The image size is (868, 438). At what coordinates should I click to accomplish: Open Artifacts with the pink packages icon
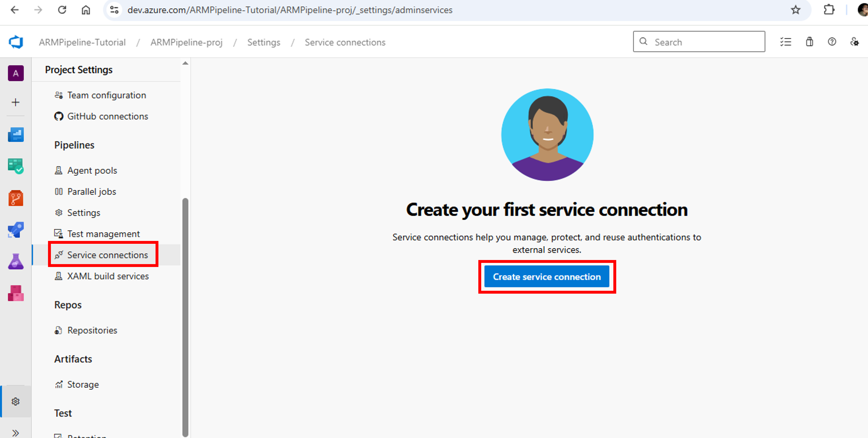point(16,293)
